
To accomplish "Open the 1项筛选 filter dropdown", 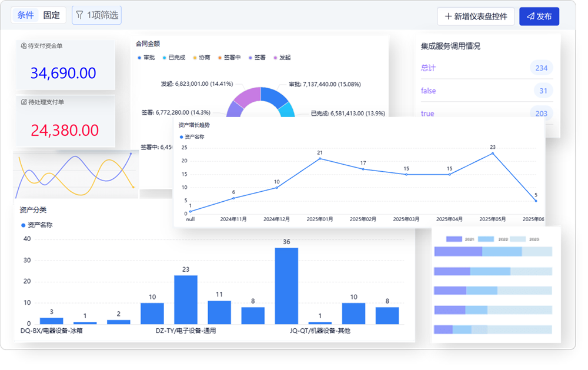I will coord(97,15).
